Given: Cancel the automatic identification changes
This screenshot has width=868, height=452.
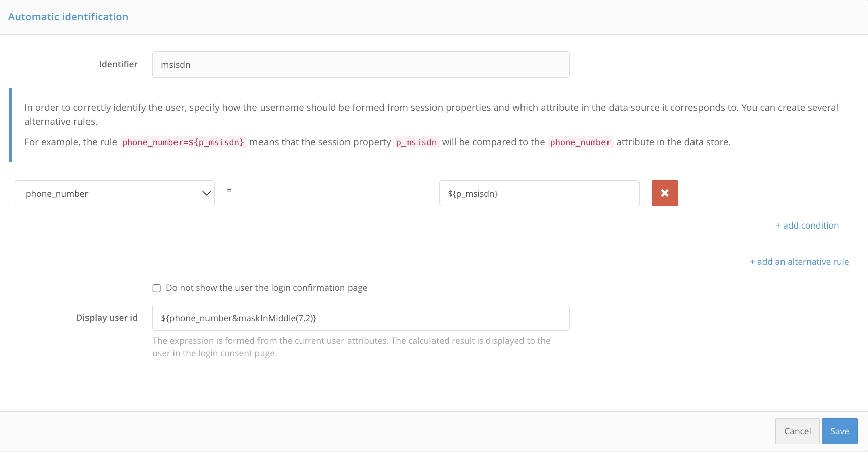Looking at the screenshot, I should point(797,431).
